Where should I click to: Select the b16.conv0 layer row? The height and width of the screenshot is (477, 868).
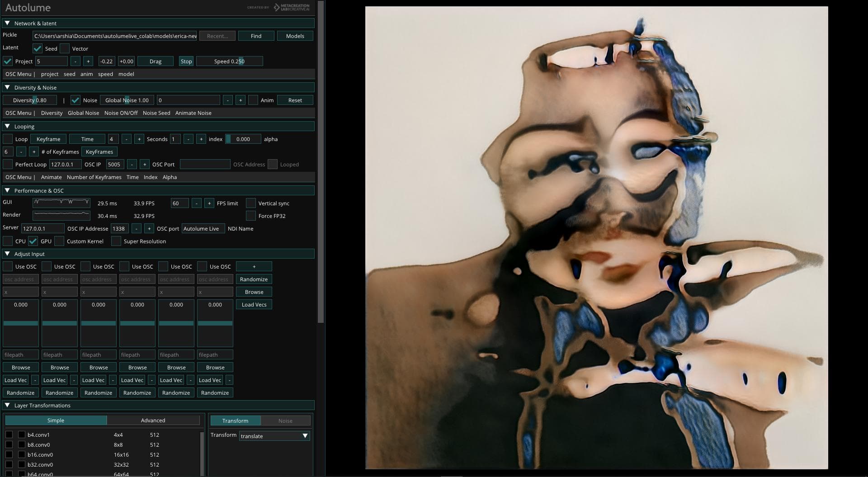pos(102,454)
